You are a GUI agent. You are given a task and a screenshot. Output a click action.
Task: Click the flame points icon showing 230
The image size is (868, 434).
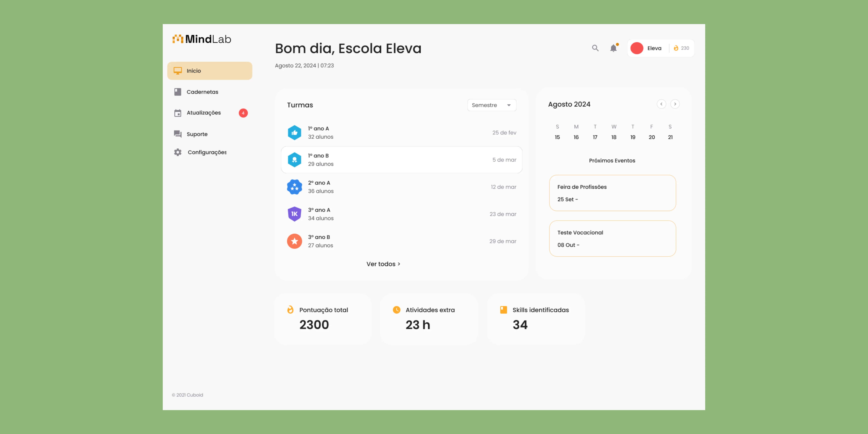tap(676, 48)
